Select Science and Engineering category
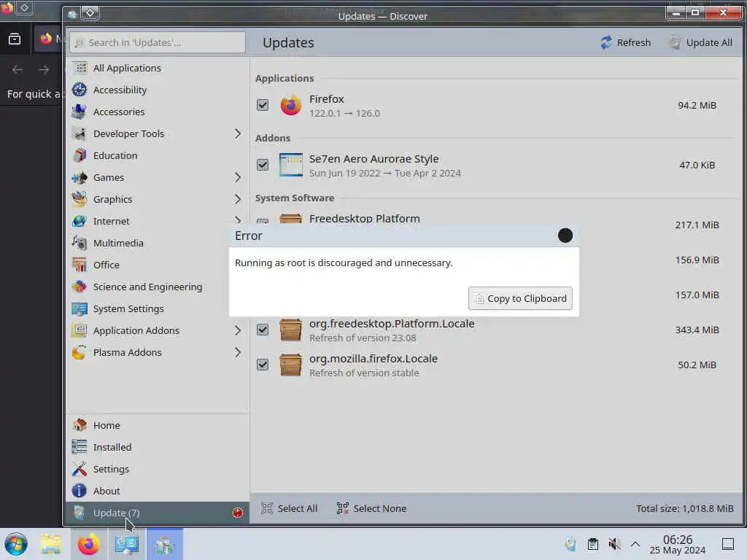This screenshot has height=560, width=747. 158,287
